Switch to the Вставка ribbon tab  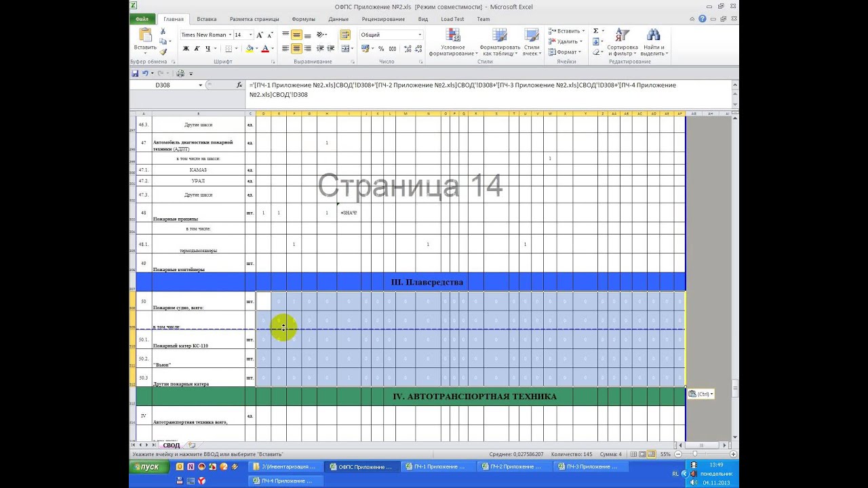click(x=207, y=19)
